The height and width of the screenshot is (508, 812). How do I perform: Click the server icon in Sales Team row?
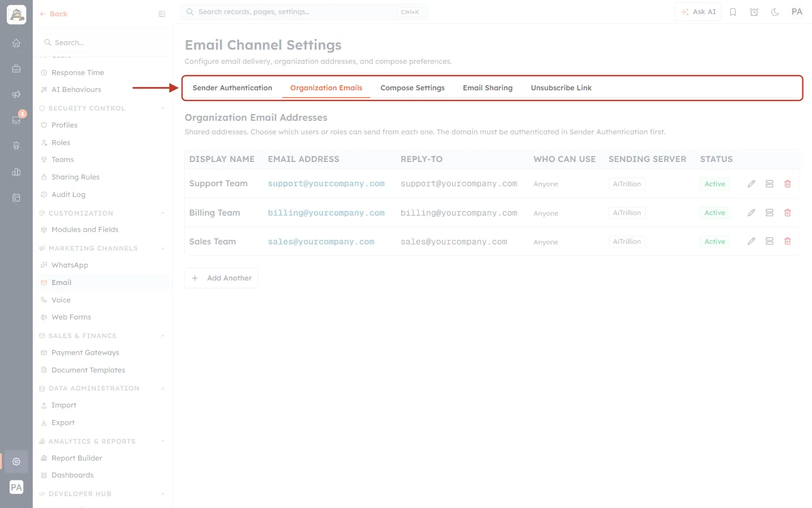[769, 242]
